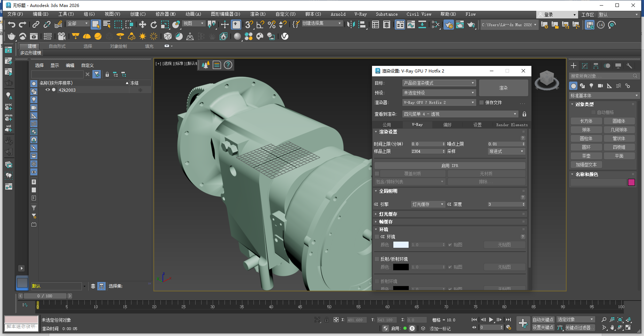Screen dimensions: 644x336
Task: Toggle the 反射/折射环境 checkbox
Action: (377, 259)
